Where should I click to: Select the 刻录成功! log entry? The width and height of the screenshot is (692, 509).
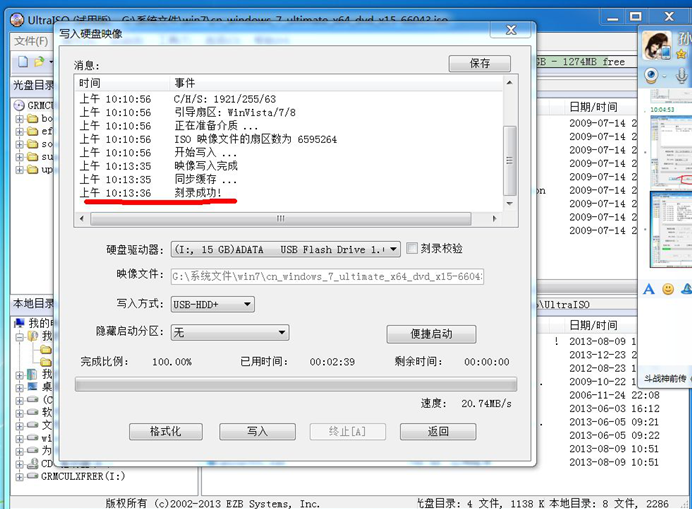coord(198,193)
